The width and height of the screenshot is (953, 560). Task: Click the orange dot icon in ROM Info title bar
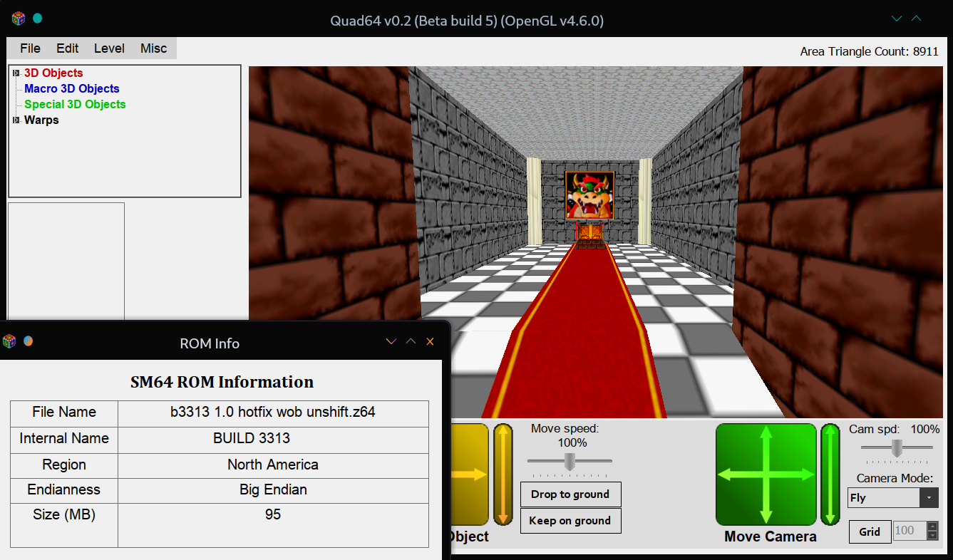tap(28, 341)
